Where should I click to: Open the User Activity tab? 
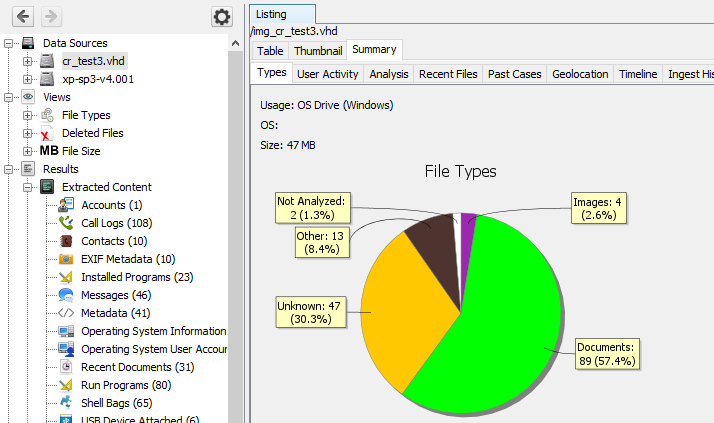pos(328,74)
